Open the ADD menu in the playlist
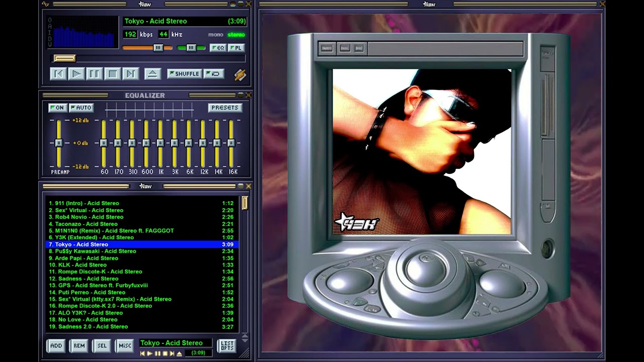 tap(56, 346)
